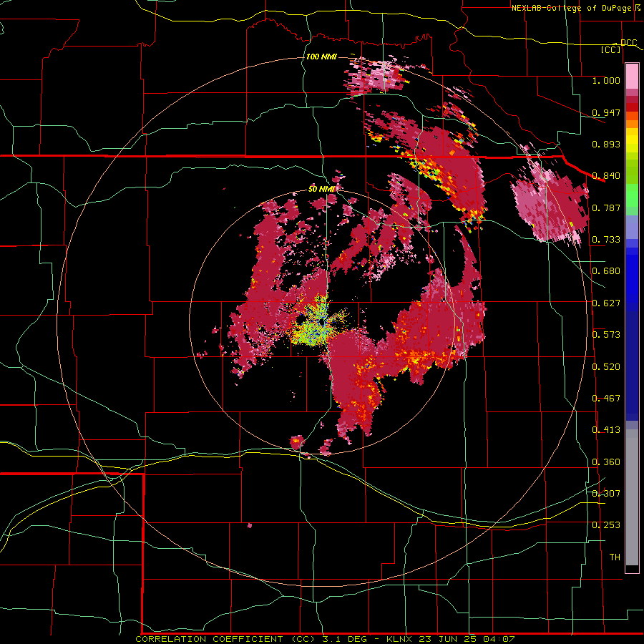
Task: Click the 0.680 value on the color scale
Action: point(606,271)
